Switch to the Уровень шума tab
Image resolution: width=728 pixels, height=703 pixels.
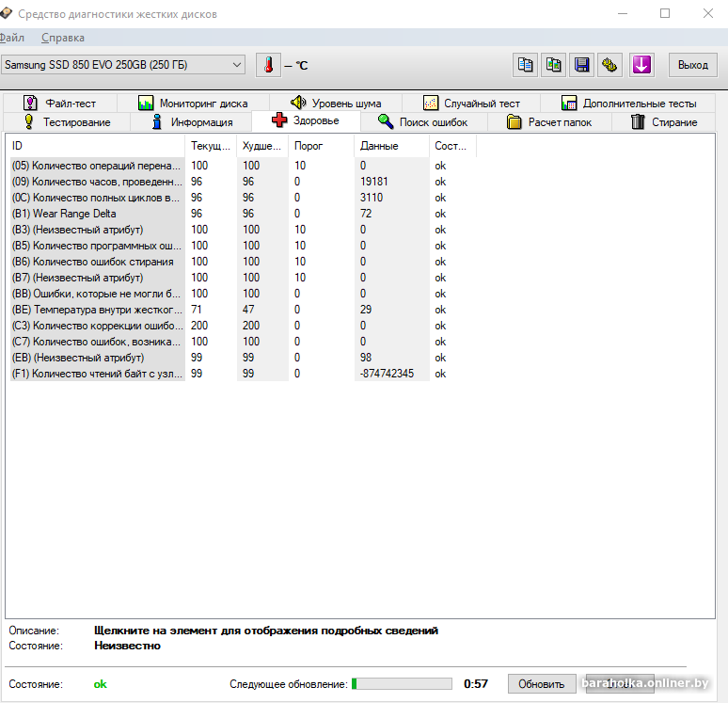coord(336,103)
